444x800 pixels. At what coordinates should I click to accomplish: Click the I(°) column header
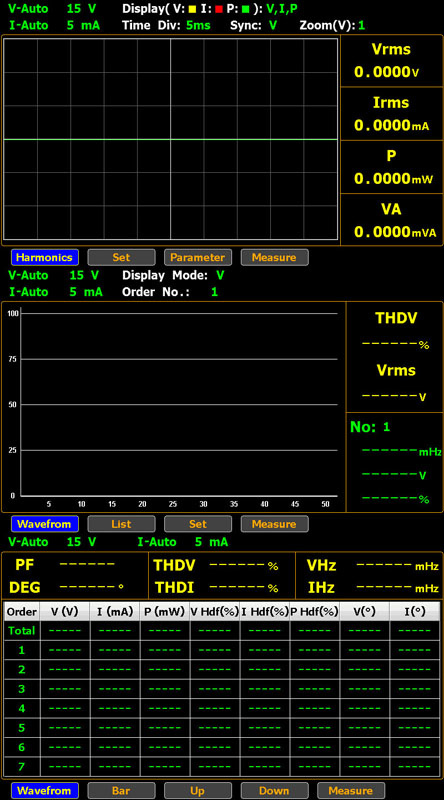(414, 611)
